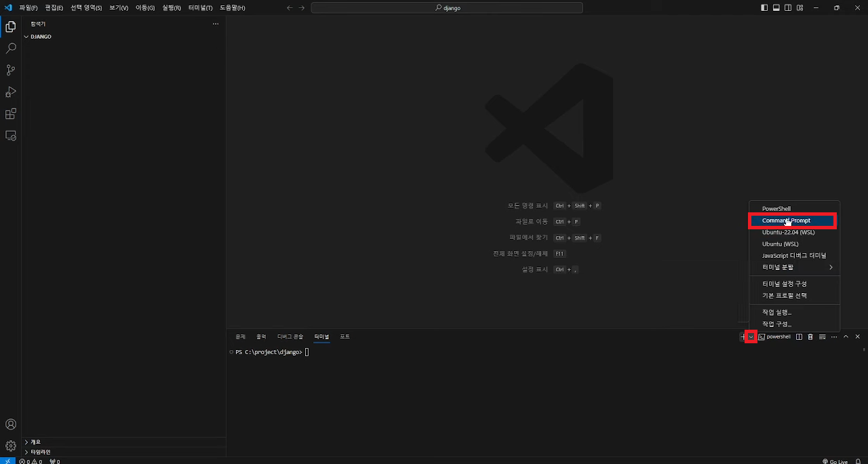Switch to the 포트 panel tab
868x464 pixels.
pyautogui.click(x=345, y=336)
